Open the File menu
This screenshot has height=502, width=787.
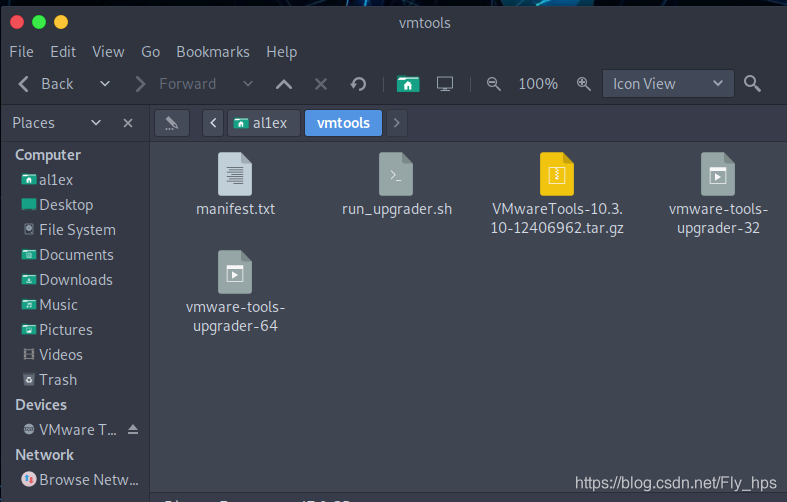coord(22,52)
